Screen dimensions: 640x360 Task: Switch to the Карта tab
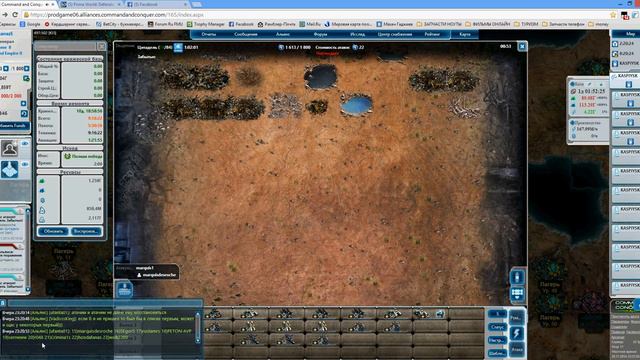(465, 34)
